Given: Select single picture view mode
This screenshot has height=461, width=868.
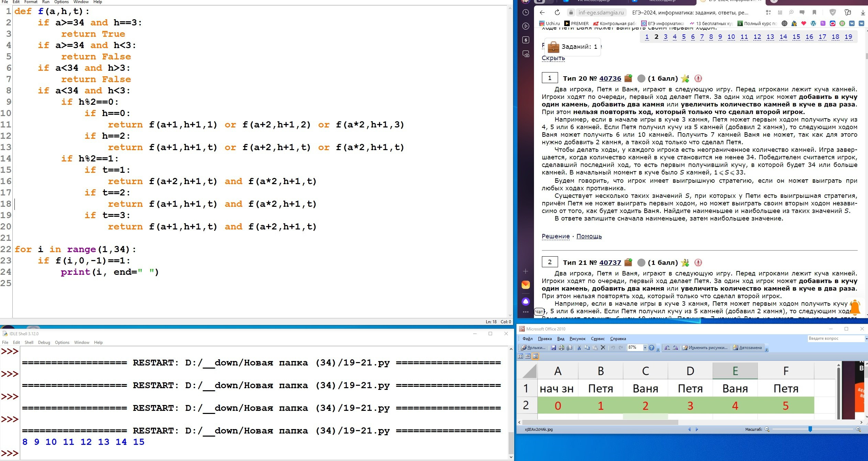Looking at the screenshot, I should [x=535, y=356].
